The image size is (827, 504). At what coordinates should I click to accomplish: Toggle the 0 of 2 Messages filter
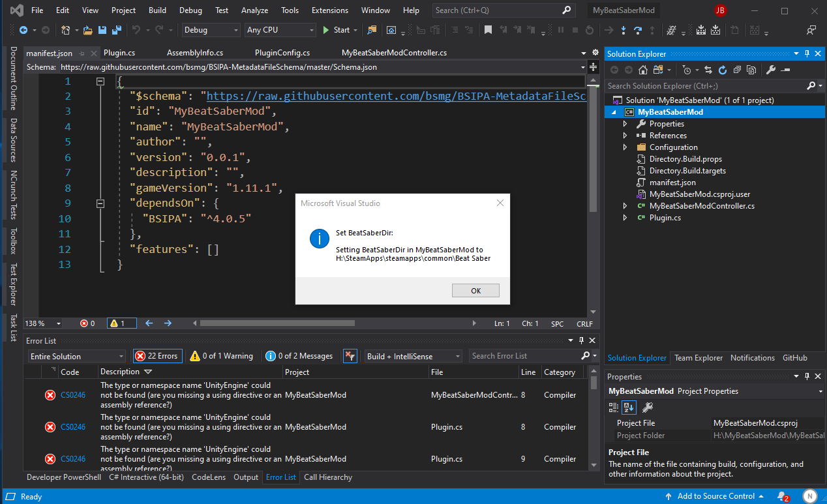click(299, 356)
